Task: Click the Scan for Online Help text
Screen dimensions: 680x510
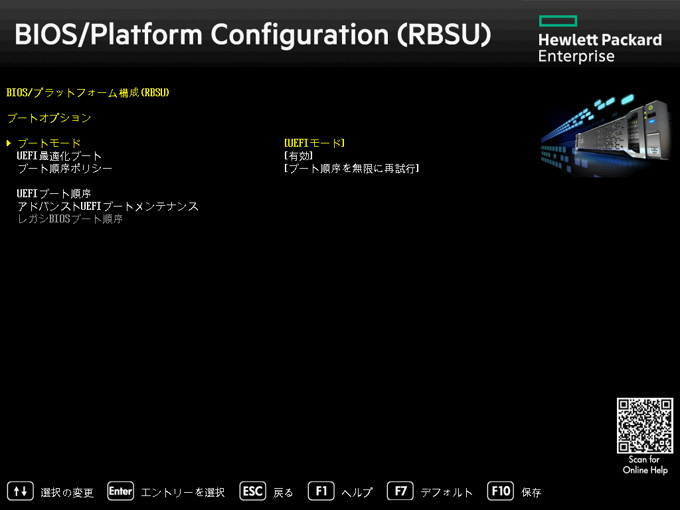Action: 645,464
